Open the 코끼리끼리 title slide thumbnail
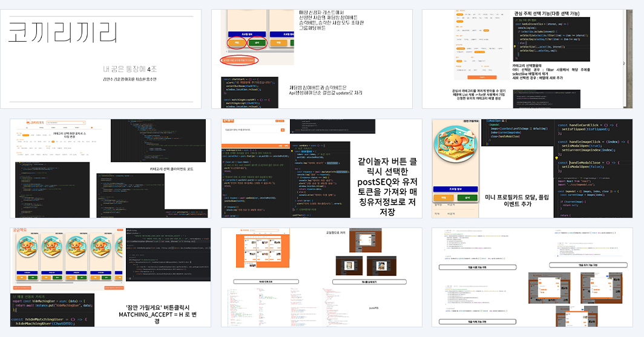This screenshot has height=337, width=644. (x=100, y=59)
